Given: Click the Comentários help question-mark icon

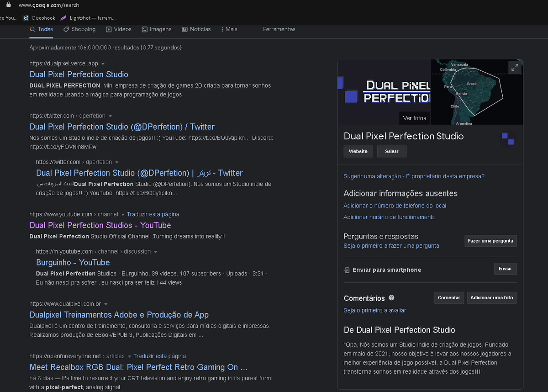Looking at the screenshot, I should pyautogui.click(x=391, y=297).
